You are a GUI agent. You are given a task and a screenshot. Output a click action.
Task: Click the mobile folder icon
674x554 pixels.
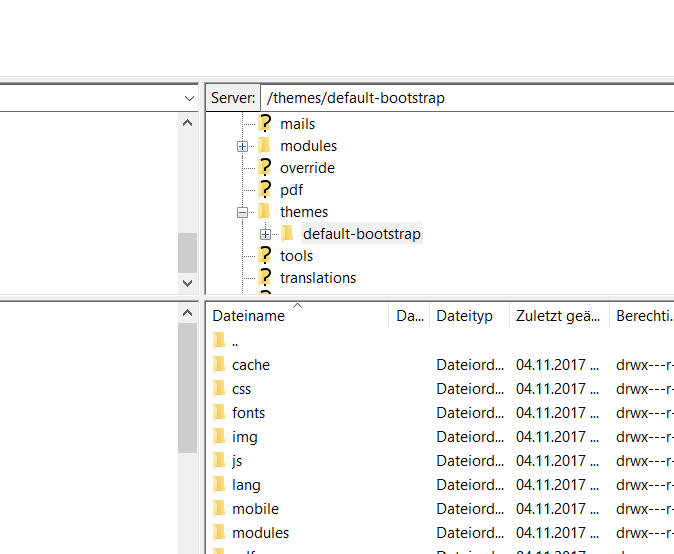[x=219, y=509]
